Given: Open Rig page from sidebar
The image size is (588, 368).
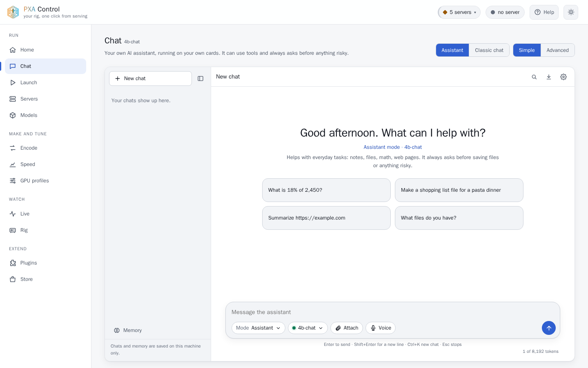Looking at the screenshot, I should point(45,230).
